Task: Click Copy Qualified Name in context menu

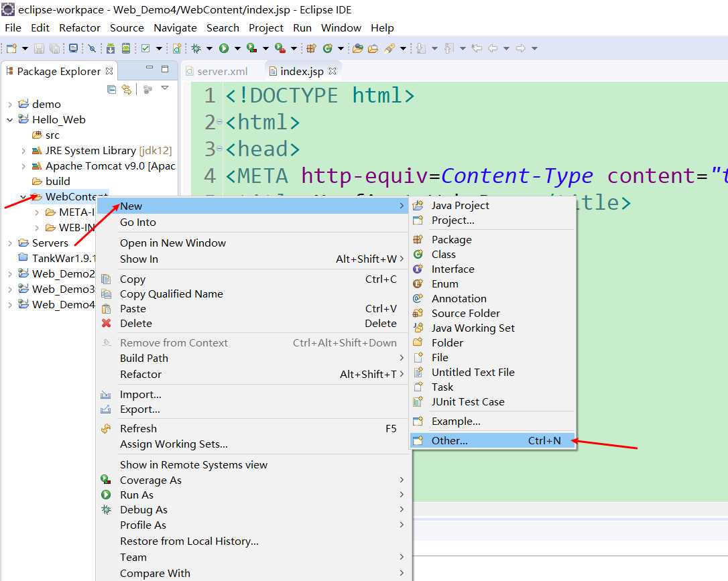Action: click(253, 294)
